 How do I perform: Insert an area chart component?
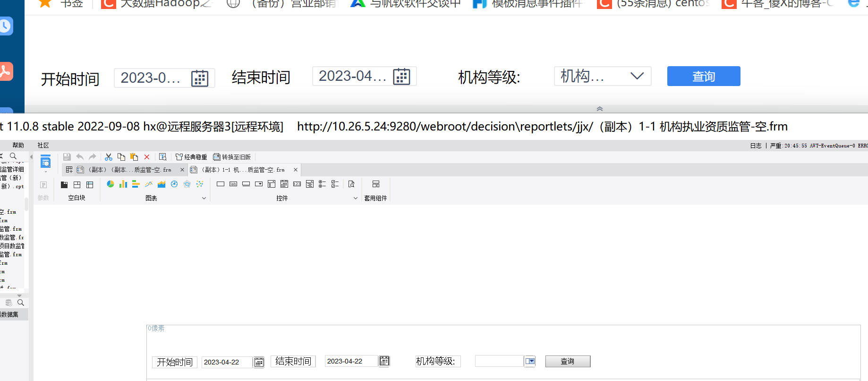pos(162,184)
